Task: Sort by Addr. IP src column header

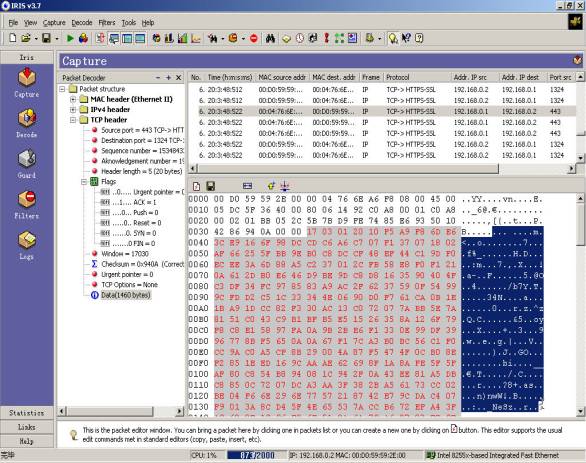Action: 475,77
